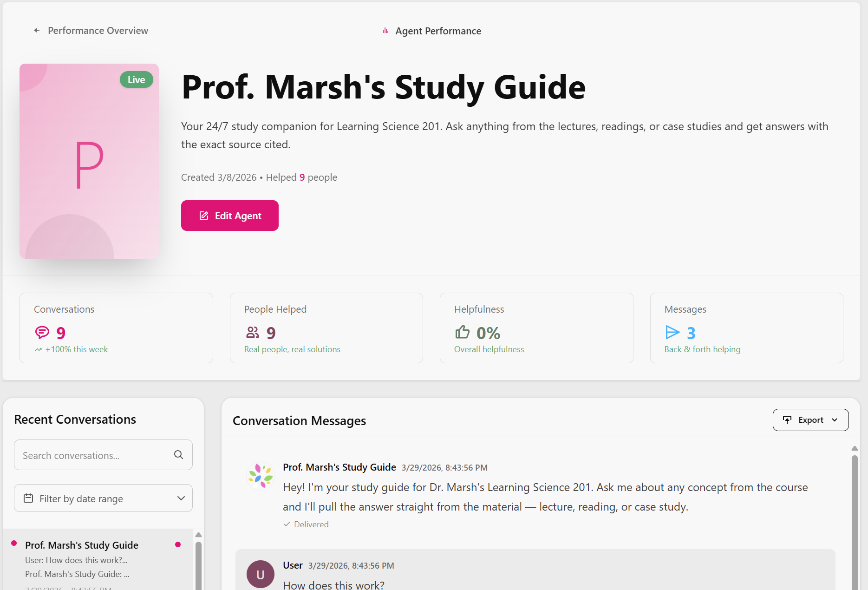Image resolution: width=868 pixels, height=590 pixels.
Task: Click the chevron on the date filter
Action: coord(181,498)
